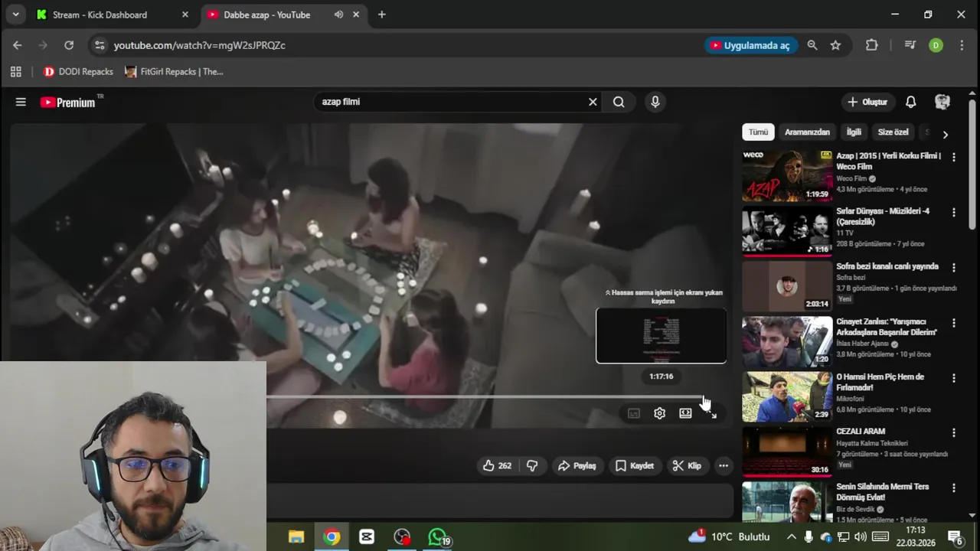Select the Size özel filter chip
This screenshot has height=551, width=980.
pos(893,132)
